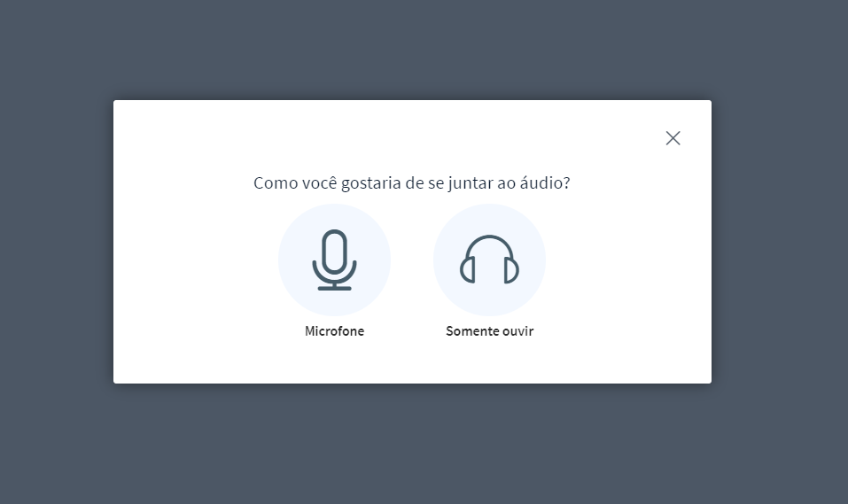This screenshot has width=848, height=504.
Task: Join the audio with microphone enabled
Action: [x=334, y=260]
